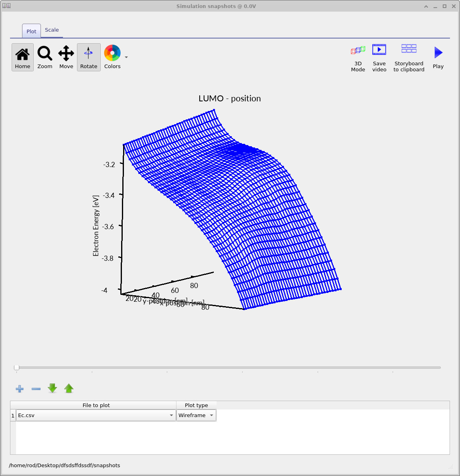Select the Home view tool
The width and height of the screenshot is (460, 476).
22,57
